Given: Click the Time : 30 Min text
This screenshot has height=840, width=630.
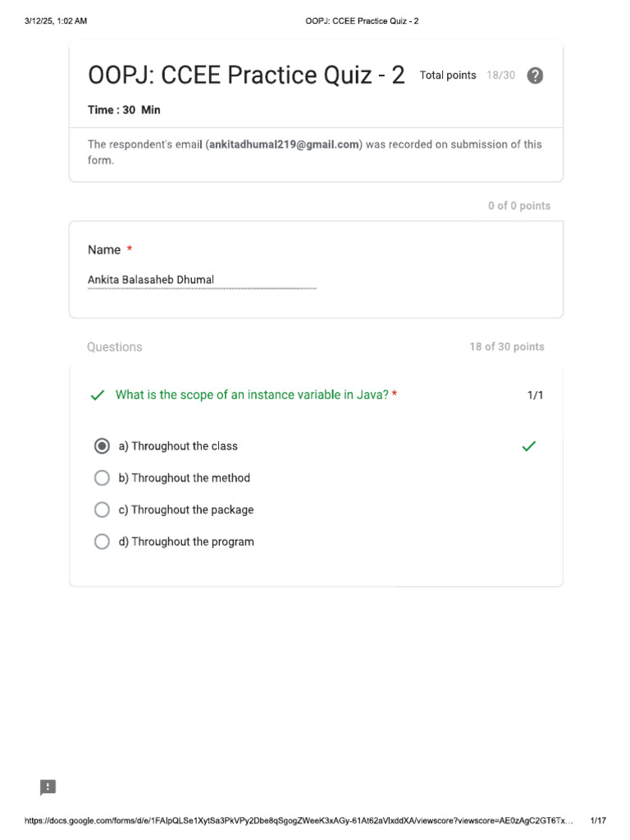Looking at the screenshot, I should click(124, 110).
